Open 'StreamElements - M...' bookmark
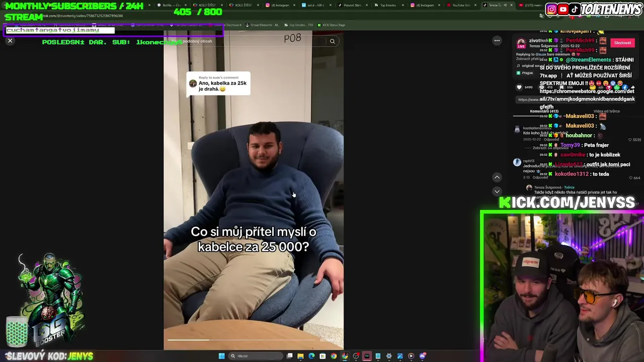 [262, 25]
